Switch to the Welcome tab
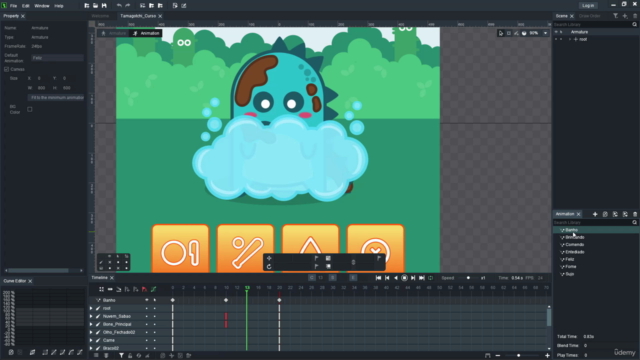The height and width of the screenshot is (360, 640). pos(100,16)
